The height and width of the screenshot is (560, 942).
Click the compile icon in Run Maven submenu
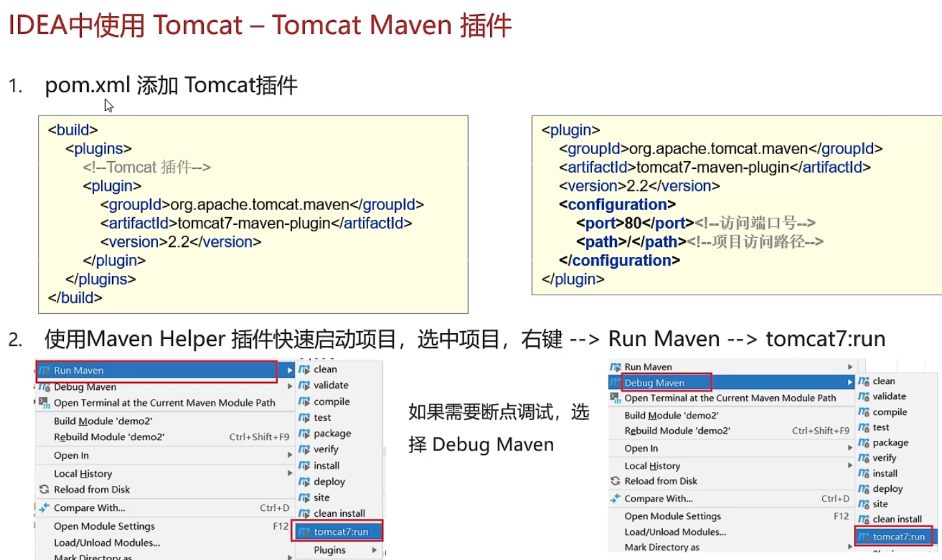[x=304, y=401]
